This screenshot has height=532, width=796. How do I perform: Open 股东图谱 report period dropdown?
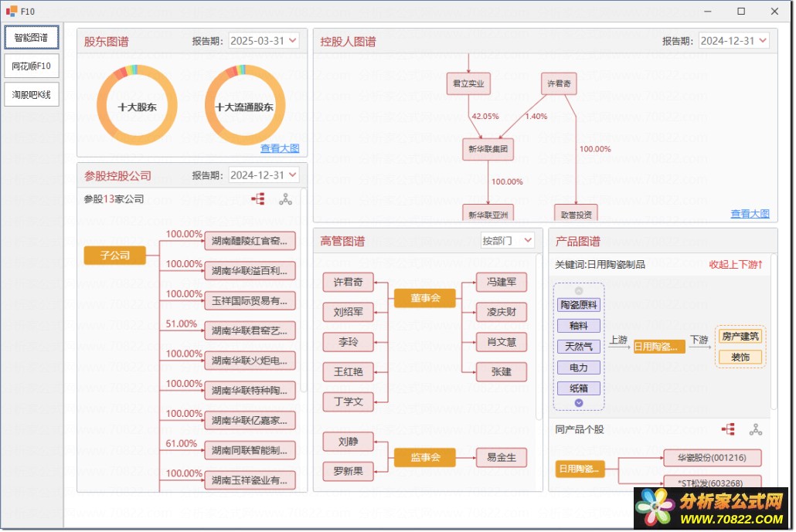pyautogui.click(x=264, y=41)
